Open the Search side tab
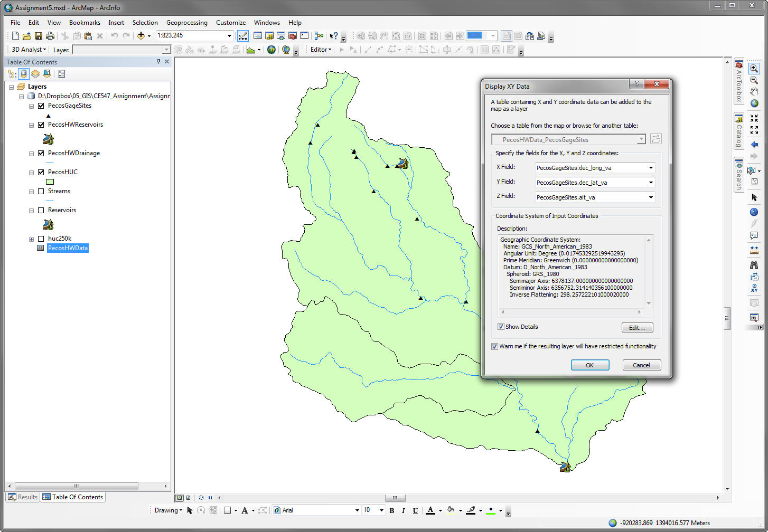The width and height of the screenshot is (768, 532). [x=739, y=175]
